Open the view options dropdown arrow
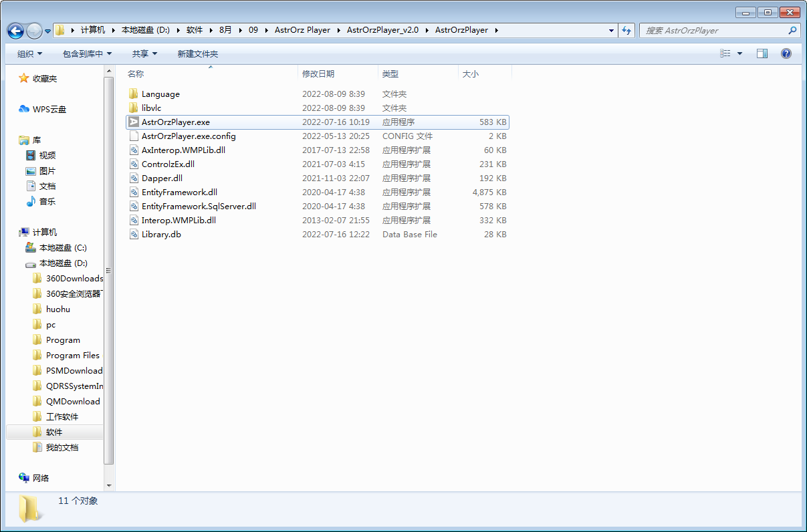The width and height of the screenshot is (807, 532). (739, 53)
